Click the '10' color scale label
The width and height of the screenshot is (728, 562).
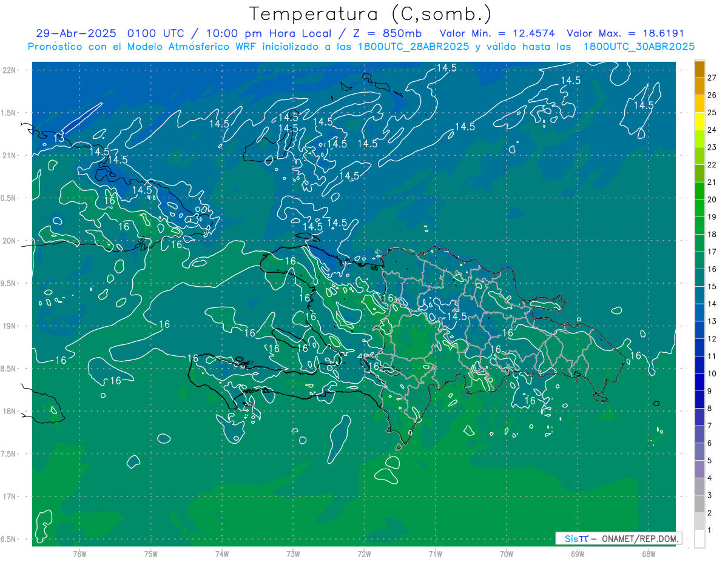pyautogui.click(x=712, y=373)
